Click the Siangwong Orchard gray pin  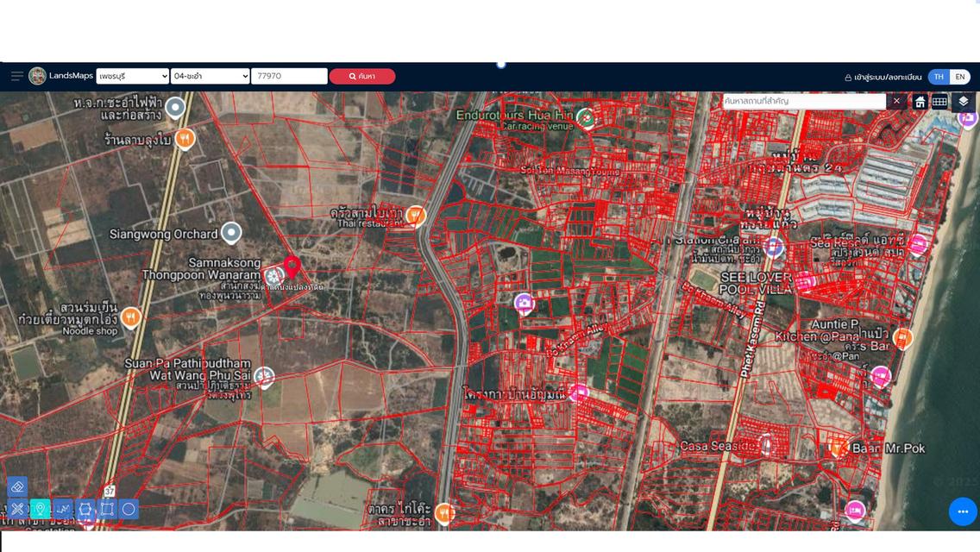(231, 233)
